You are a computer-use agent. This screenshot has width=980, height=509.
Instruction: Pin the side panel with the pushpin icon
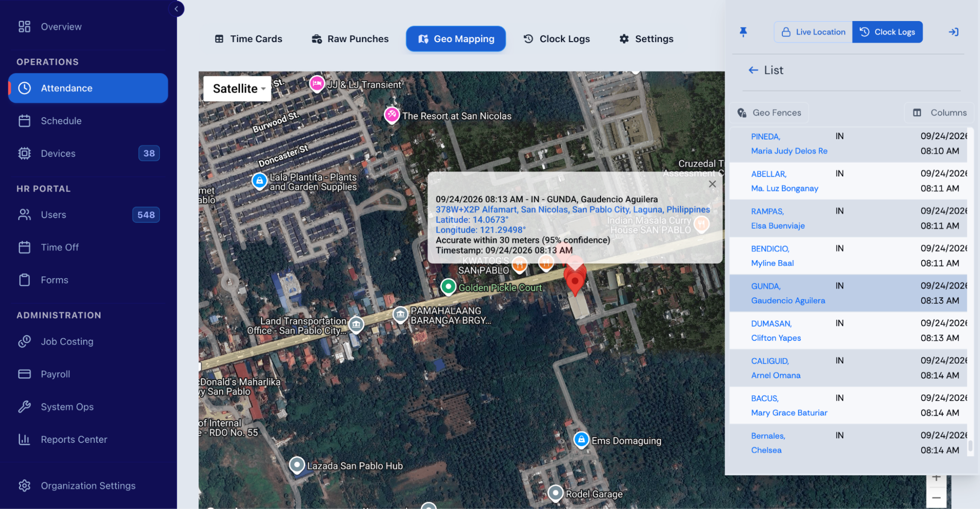(x=743, y=32)
